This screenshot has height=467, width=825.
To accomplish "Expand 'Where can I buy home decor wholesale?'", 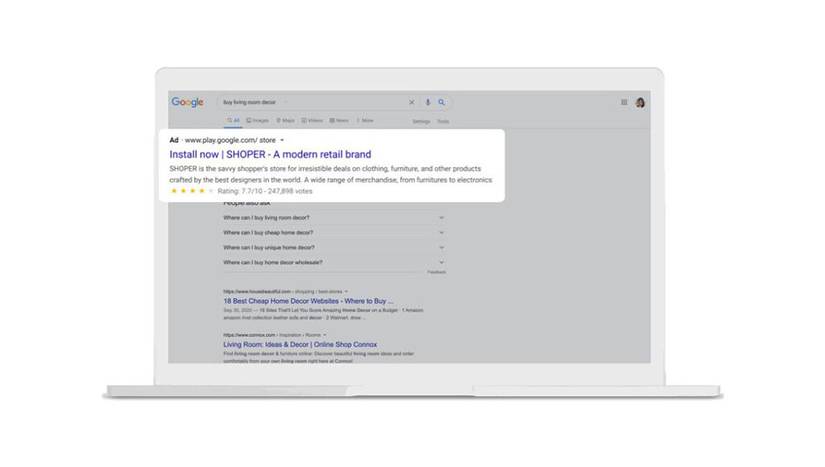I will point(334,262).
